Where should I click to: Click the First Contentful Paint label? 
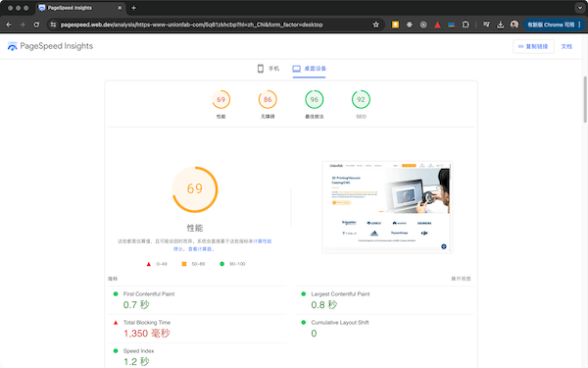point(149,294)
